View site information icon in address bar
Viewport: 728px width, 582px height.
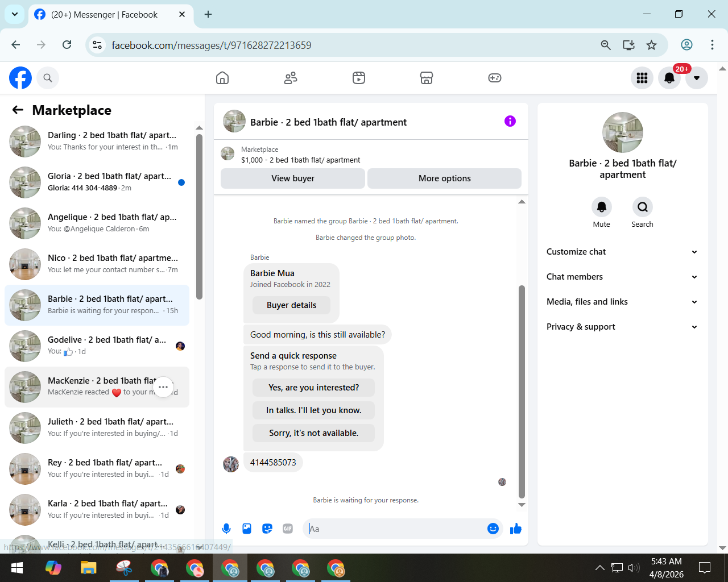(97, 45)
